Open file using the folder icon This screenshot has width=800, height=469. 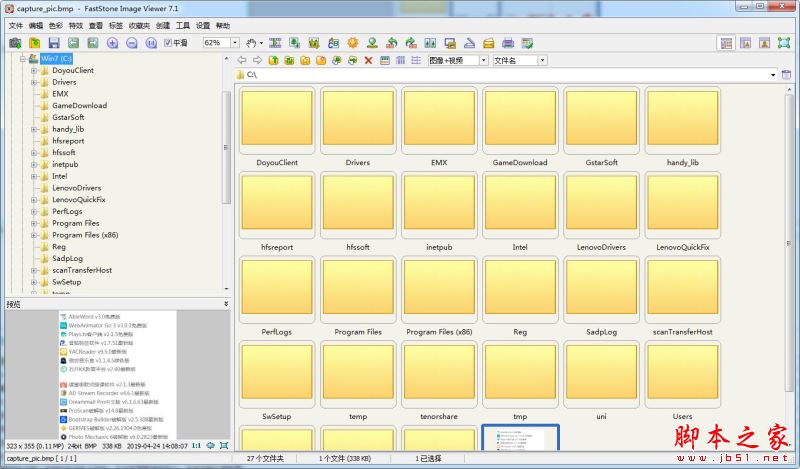(x=34, y=43)
